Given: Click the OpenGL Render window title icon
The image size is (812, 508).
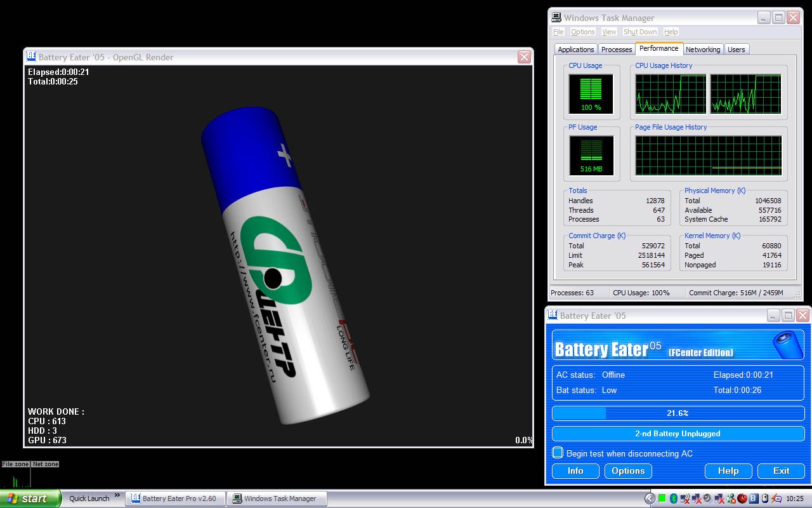Looking at the screenshot, I should 31,57.
